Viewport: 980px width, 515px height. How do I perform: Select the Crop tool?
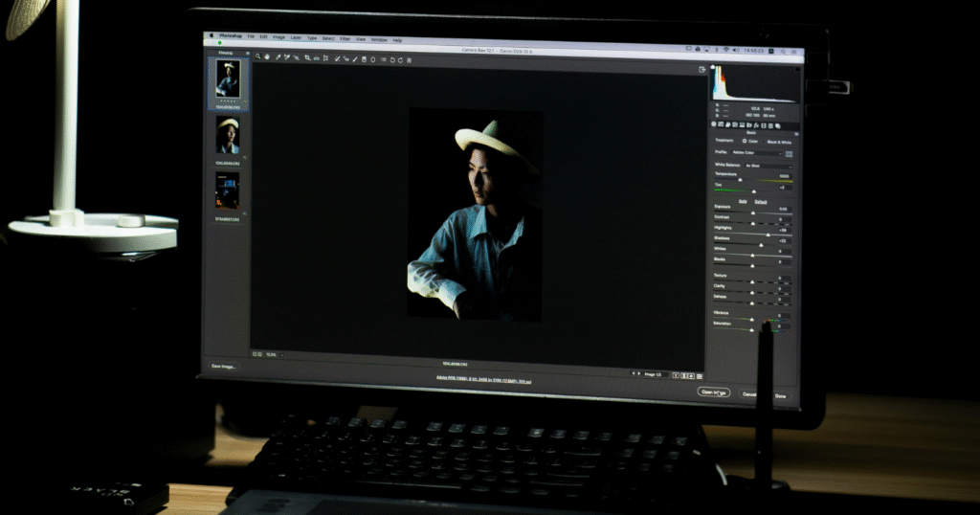(x=307, y=58)
